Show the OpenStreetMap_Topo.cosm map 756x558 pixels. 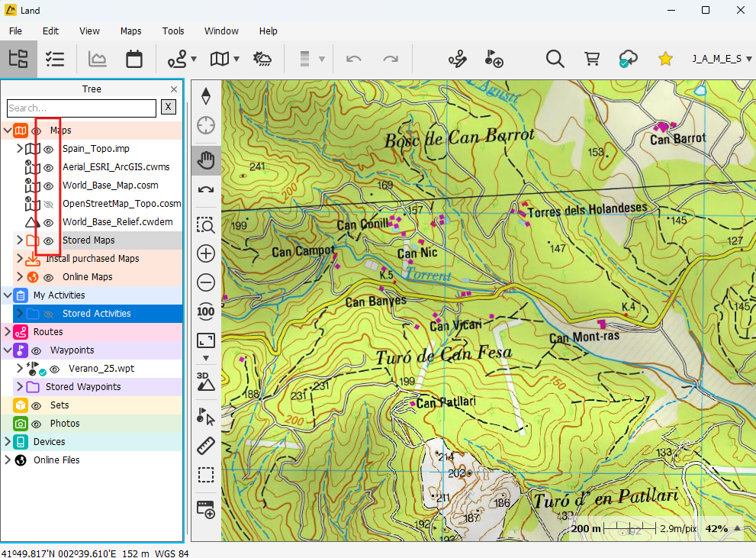(48, 204)
